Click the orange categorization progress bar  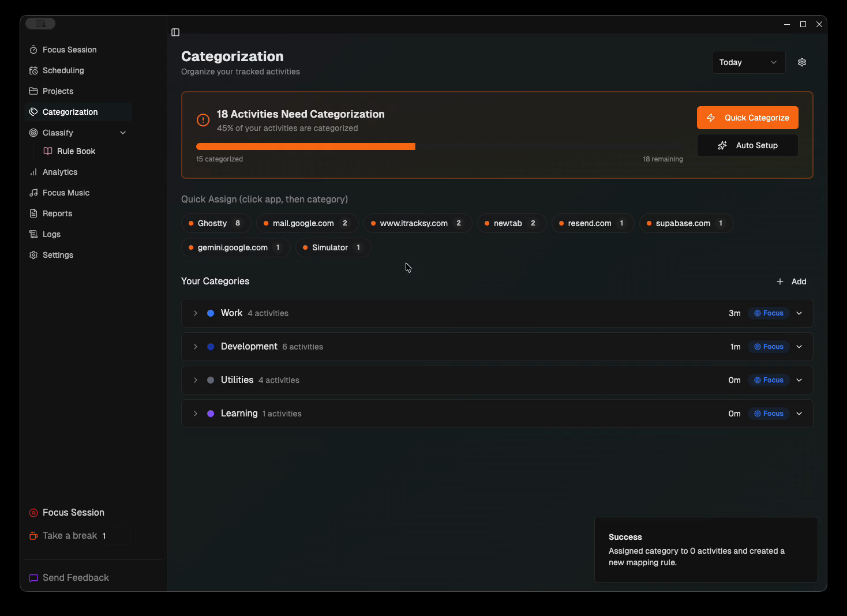point(306,147)
